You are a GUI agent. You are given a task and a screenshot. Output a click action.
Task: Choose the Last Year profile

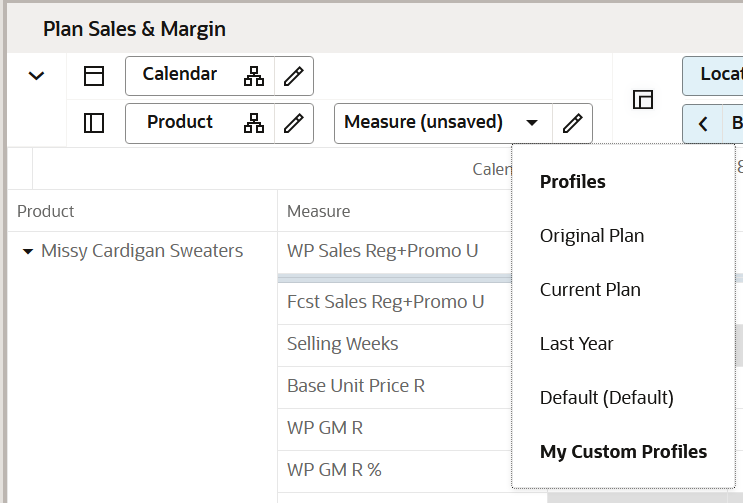point(577,344)
